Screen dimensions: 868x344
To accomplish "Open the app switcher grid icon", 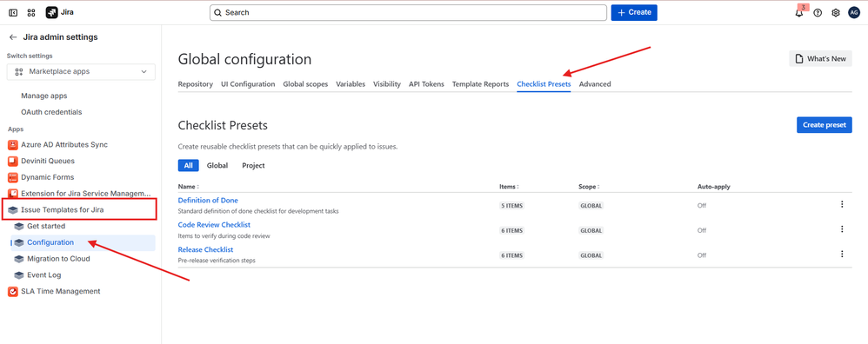I will tap(31, 12).
